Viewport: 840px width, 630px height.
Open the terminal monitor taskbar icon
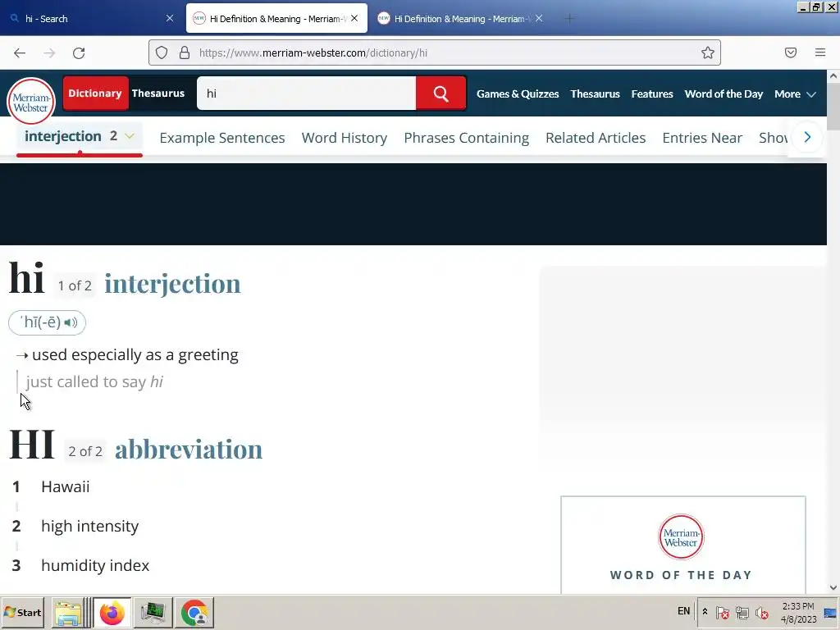click(x=153, y=613)
